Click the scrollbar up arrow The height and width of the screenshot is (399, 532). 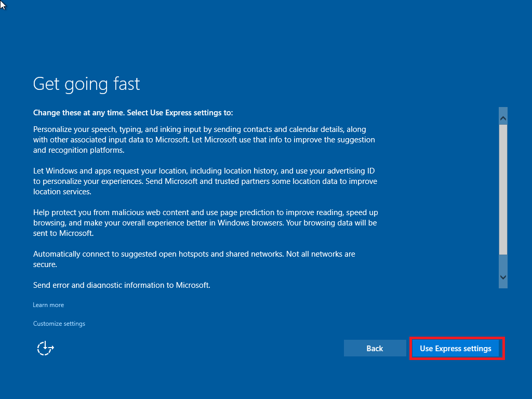coord(502,118)
